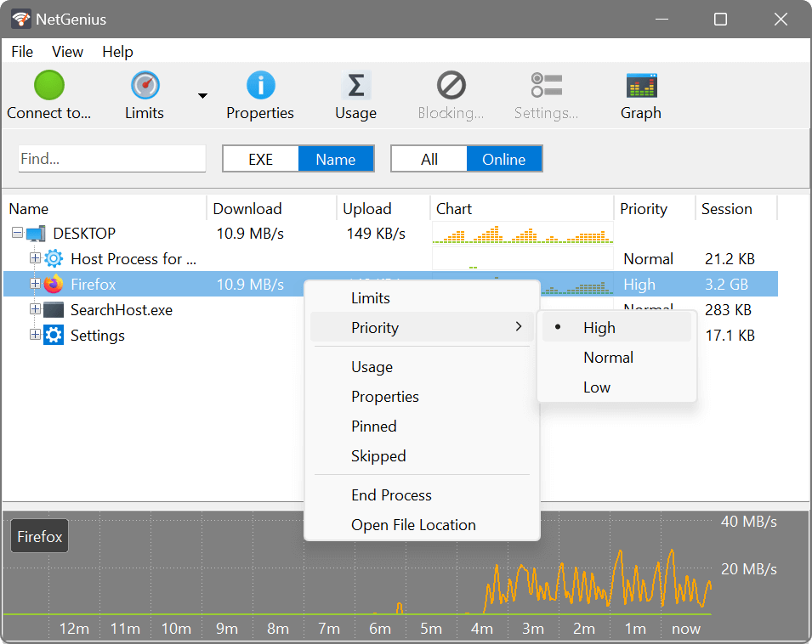Screen dimensions: 812x644
Task: Sort by Priority column header
Action: [655, 209]
